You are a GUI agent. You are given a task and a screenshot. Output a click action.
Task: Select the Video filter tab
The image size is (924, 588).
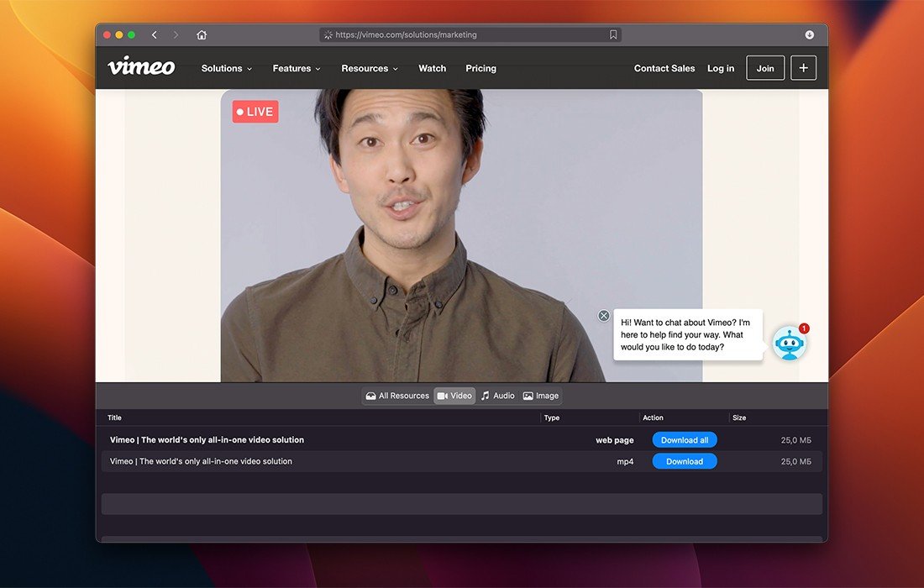coord(454,396)
